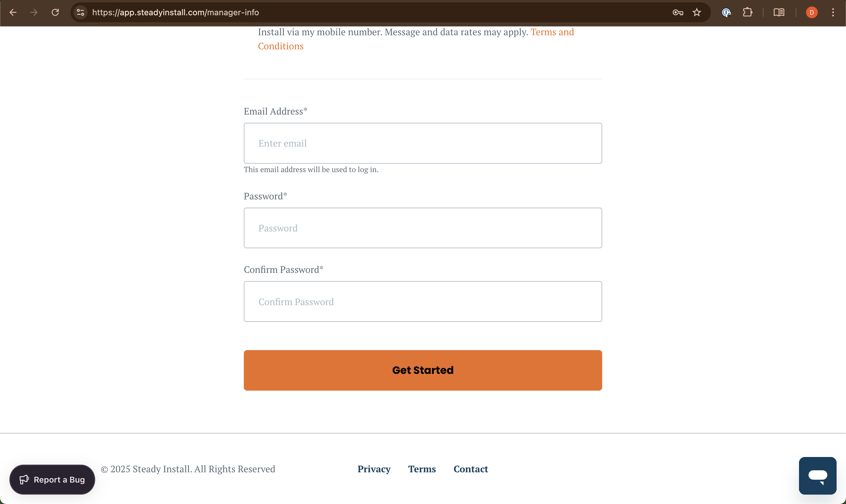Open the browser profile avatar D
Viewport: 846px width, 504px height.
[812, 13]
